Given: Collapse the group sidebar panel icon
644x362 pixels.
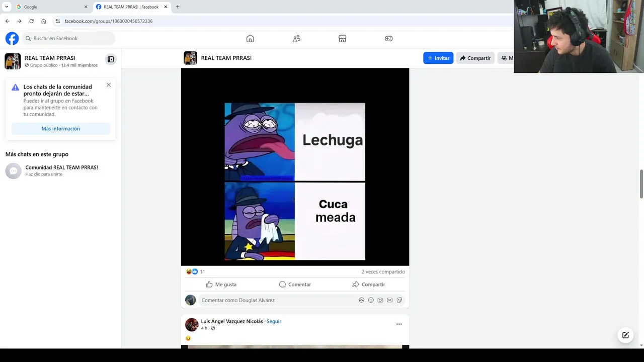Looking at the screenshot, I should pyautogui.click(x=111, y=59).
